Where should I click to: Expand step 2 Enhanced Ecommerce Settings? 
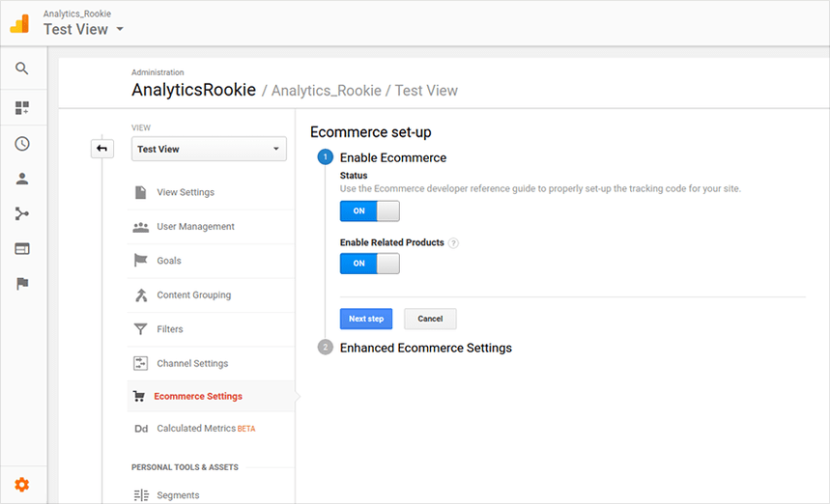[x=425, y=348]
